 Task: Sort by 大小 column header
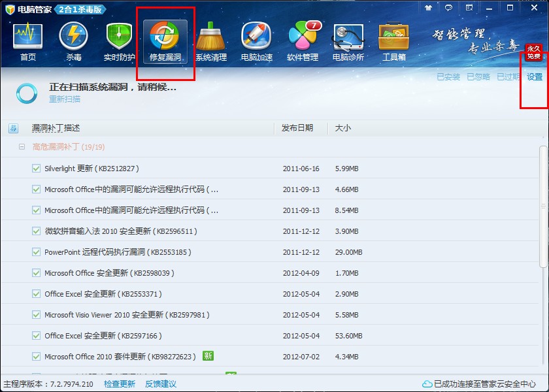tap(342, 128)
